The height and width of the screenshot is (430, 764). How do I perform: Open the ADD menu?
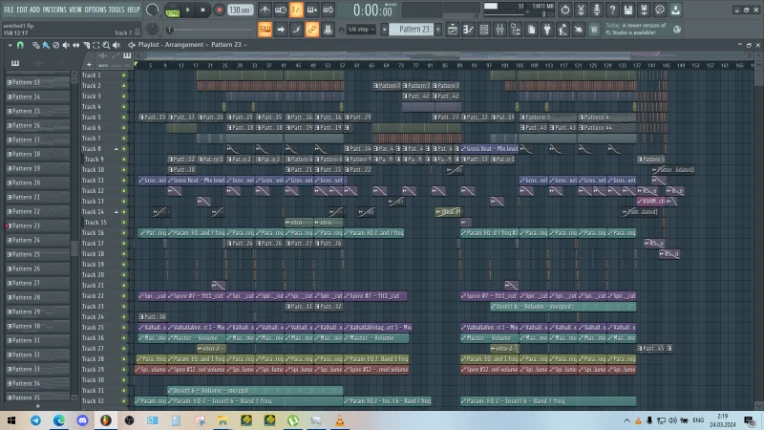[35, 10]
